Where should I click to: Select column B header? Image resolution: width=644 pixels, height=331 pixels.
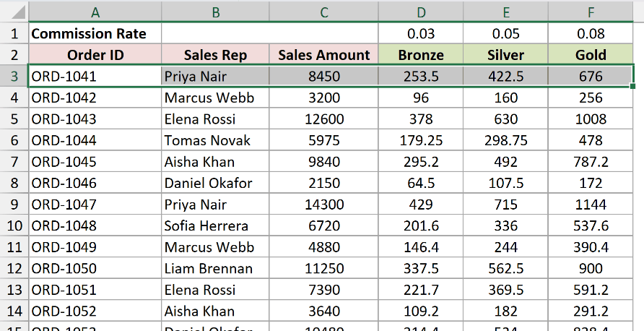(x=216, y=12)
